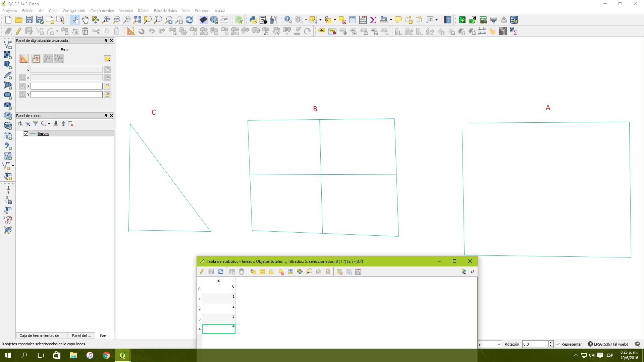Click the Rotación value stepper
Image resolution: width=644 pixels, height=362 pixels.
pyautogui.click(x=551, y=344)
